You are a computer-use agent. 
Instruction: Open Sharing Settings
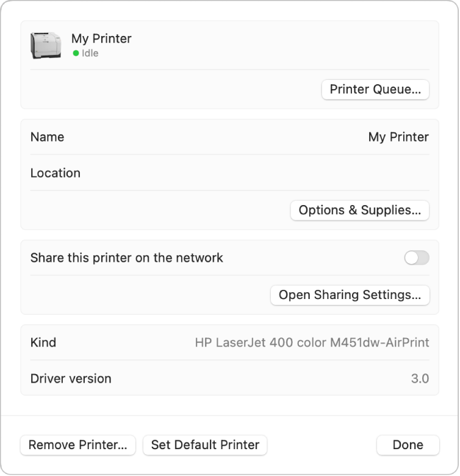tap(350, 295)
